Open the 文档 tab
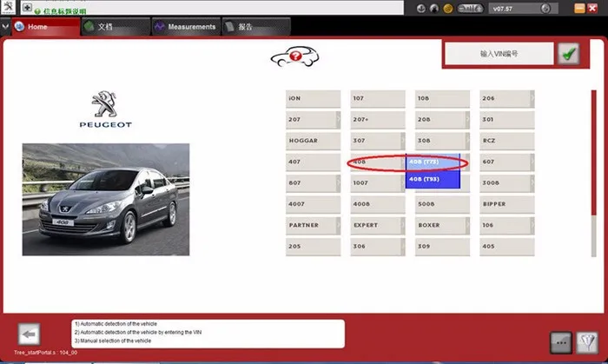This screenshot has width=608, height=364. click(x=116, y=27)
